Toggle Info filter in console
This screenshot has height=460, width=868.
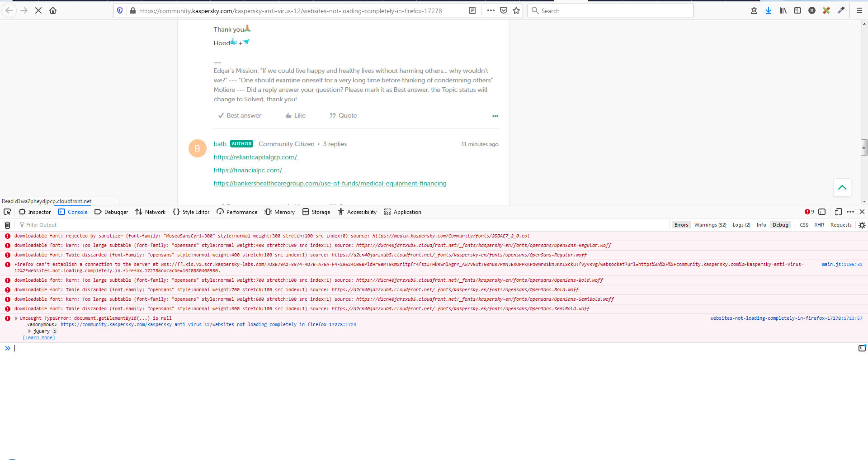pyautogui.click(x=761, y=225)
